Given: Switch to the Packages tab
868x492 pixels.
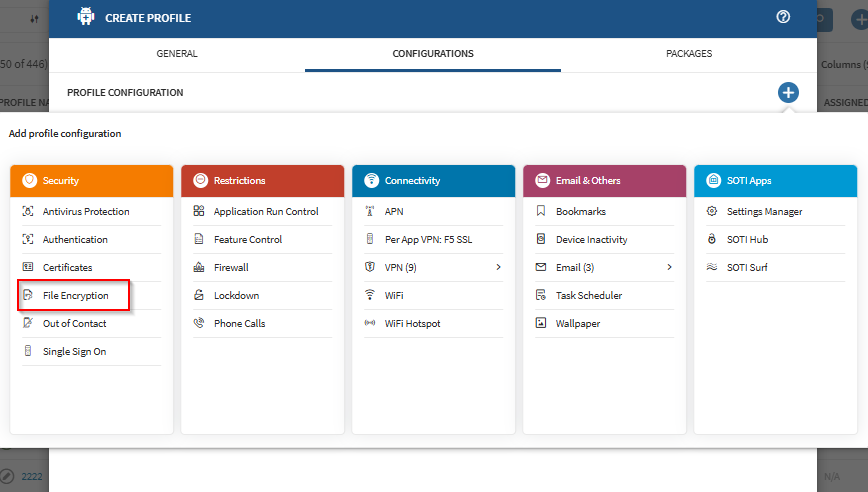Looking at the screenshot, I should tap(689, 54).
